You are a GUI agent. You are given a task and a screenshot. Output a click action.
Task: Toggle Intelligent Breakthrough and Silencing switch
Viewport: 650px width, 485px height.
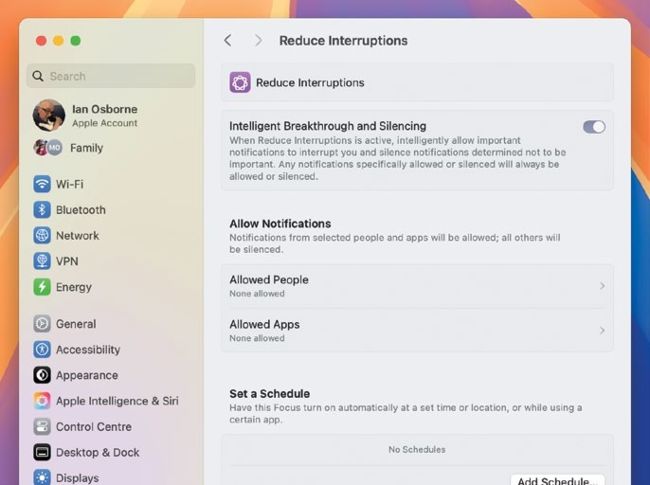[x=594, y=127]
